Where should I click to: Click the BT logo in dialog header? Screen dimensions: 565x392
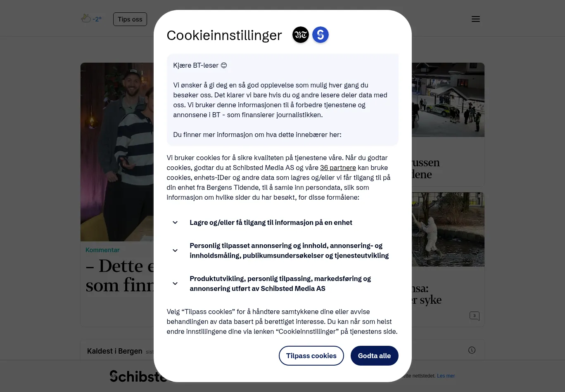pyautogui.click(x=301, y=35)
